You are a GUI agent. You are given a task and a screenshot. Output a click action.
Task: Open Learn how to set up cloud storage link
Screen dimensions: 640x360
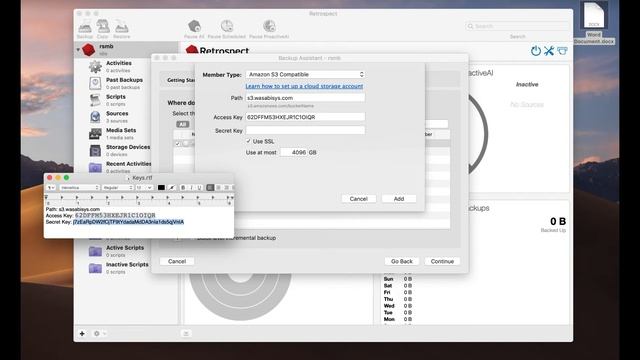pyautogui.click(x=304, y=86)
